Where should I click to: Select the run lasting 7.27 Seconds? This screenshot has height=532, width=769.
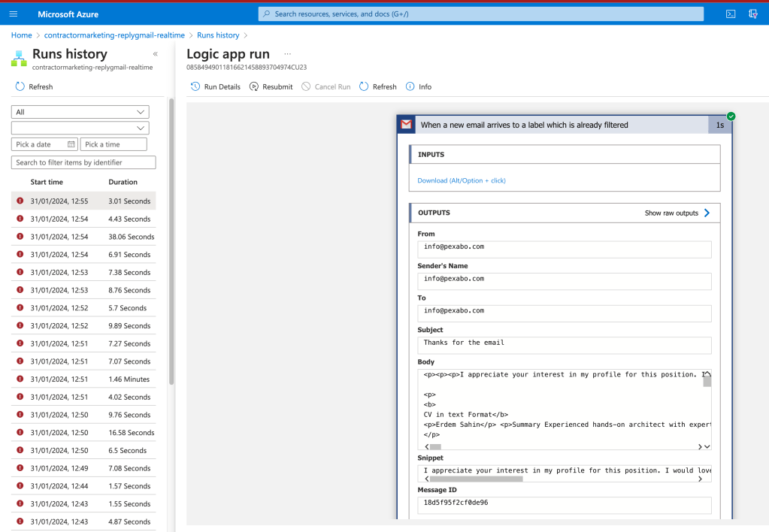[x=83, y=343]
